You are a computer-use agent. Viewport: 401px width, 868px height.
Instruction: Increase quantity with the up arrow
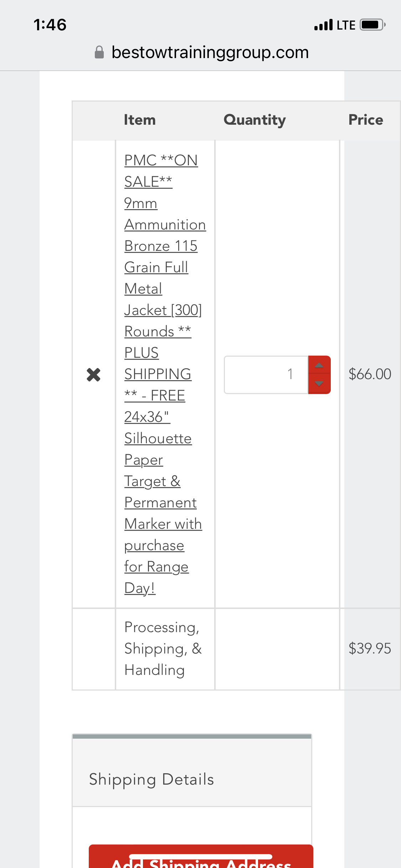coord(319,365)
